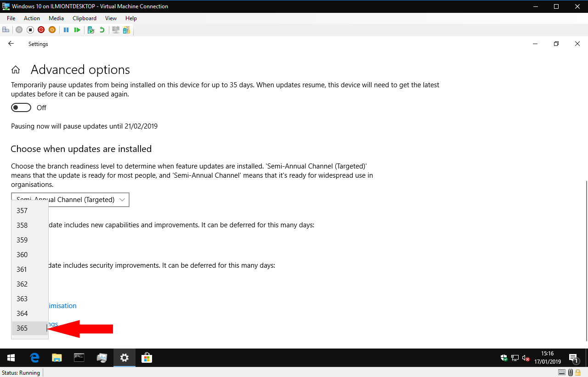This screenshot has height=377, width=588.
Task: Open the Media menu
Action: [x=56, y=18]
